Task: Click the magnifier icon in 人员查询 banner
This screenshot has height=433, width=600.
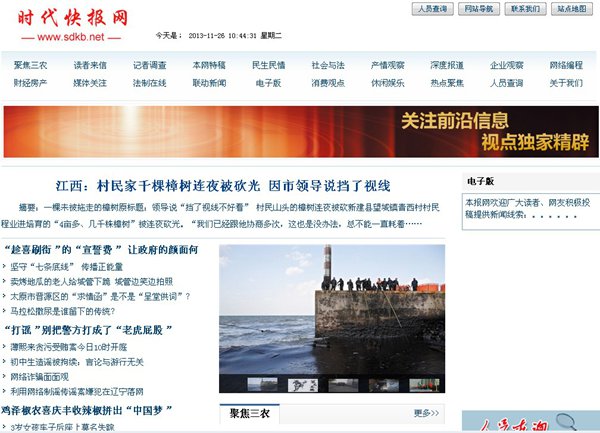Action: [566, 422]
